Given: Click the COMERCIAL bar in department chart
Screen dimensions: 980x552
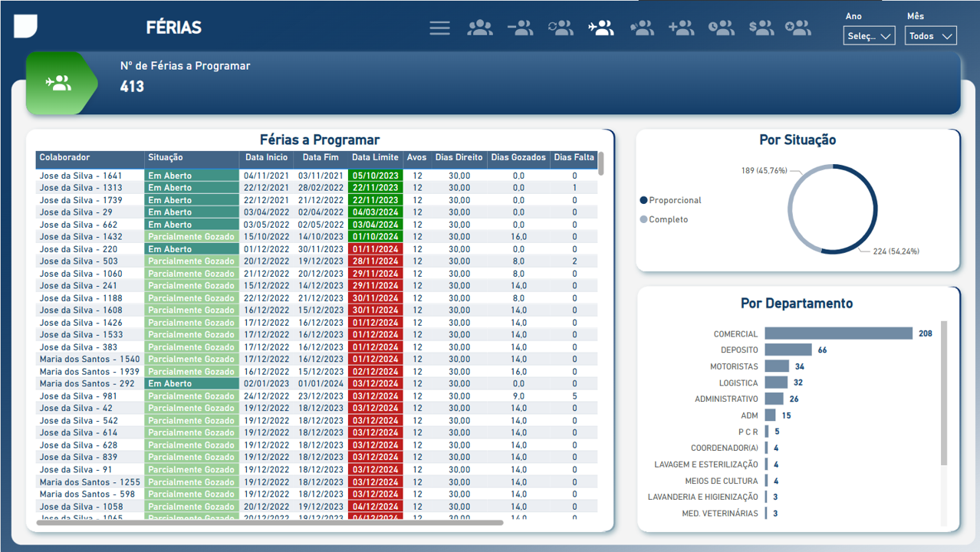Looking at the screenshot, I should pyautogui.click(x=838, y=333).
